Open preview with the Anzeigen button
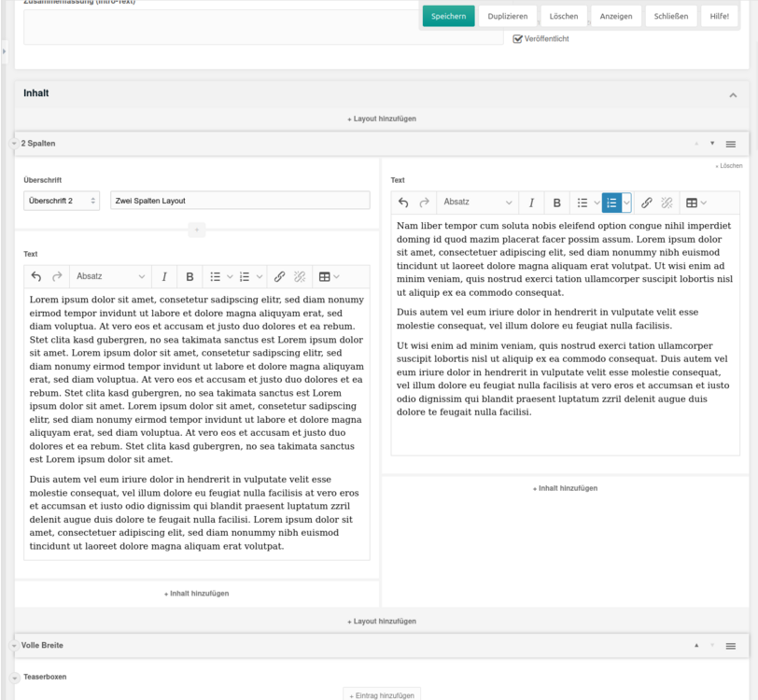 coord(616,16)
